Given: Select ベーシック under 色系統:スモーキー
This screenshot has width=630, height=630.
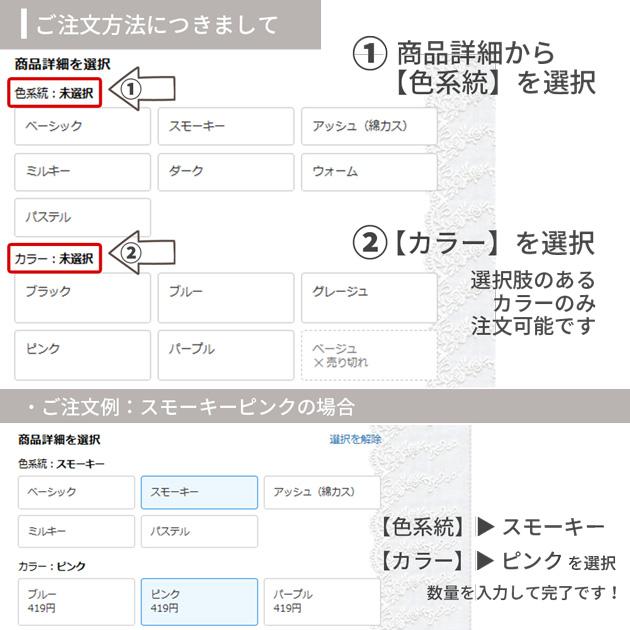Looking at the screenshot, I should tap(76, 492).
